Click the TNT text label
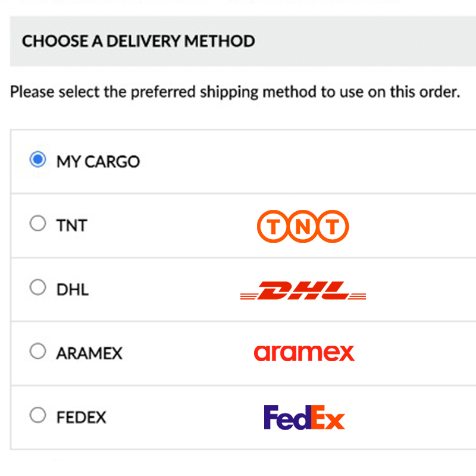This screenshot has height=476, width=476. 71,226
